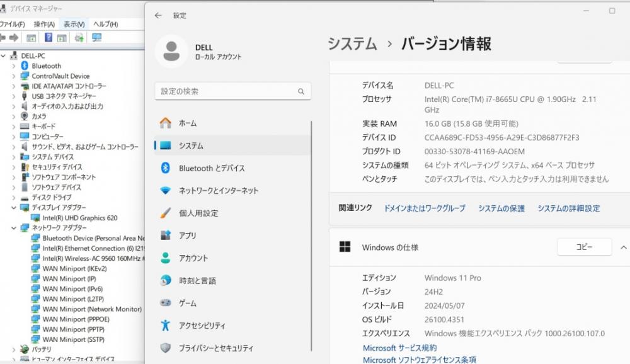Screen dimensions: 630x364
Task: Expand the IDE ATA/ATAPI コントローラー category
Action: 14,86
